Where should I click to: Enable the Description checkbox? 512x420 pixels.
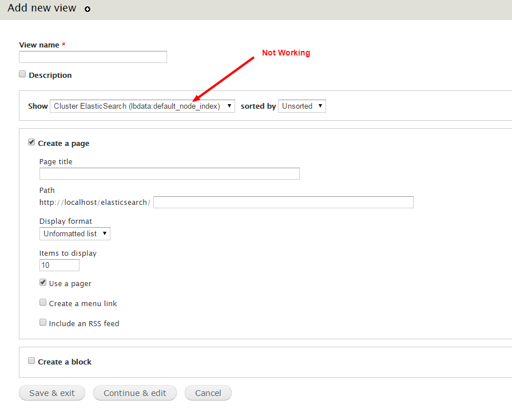(x=22, y=74)
